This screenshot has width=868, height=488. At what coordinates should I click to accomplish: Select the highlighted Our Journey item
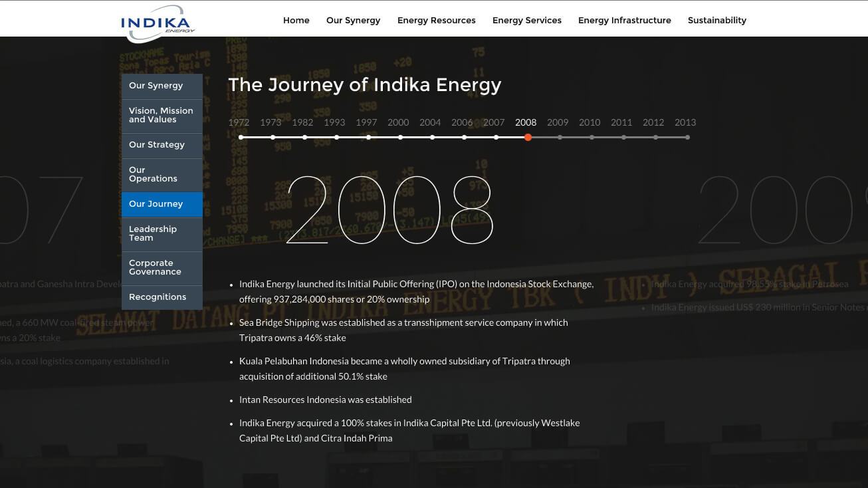(x=162, y=204)
